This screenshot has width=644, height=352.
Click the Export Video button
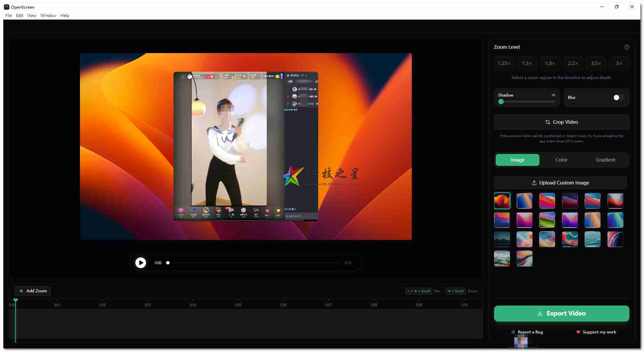tap(561, 313)
